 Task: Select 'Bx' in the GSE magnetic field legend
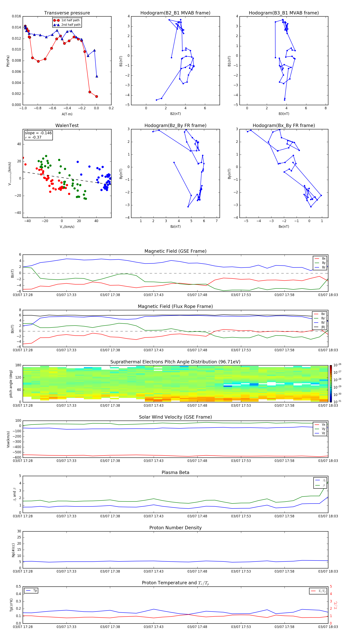tap(320, 259)
